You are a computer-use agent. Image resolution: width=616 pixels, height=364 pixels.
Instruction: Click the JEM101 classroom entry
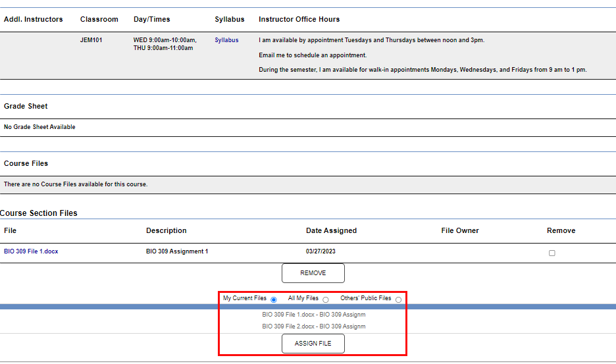click(91, 40)
